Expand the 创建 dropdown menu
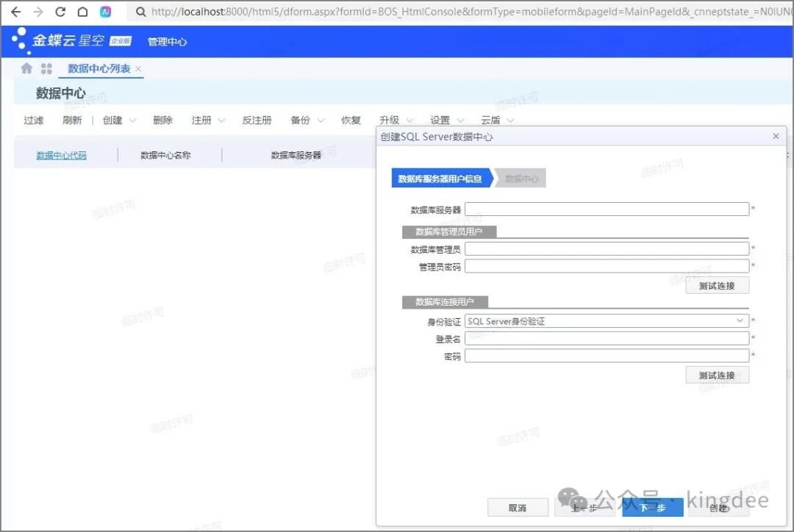Screen dimensions: 794x532 tap(132, 121)
